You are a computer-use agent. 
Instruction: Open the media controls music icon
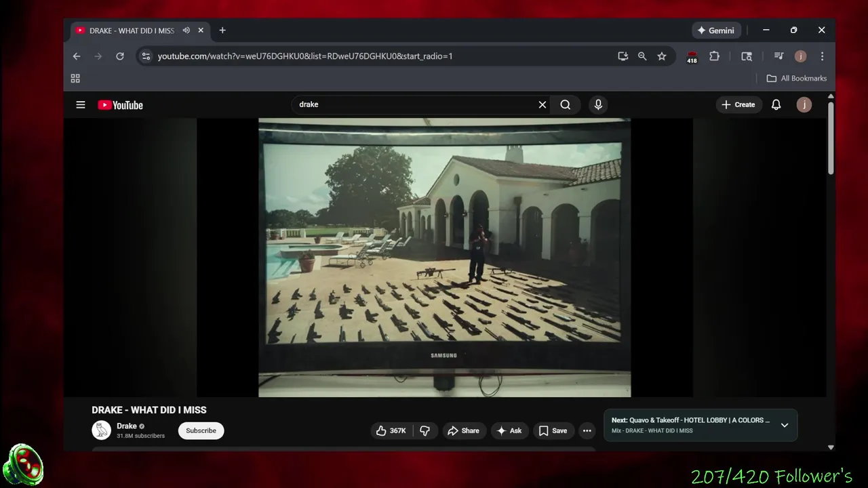click(x=778, y=56)
